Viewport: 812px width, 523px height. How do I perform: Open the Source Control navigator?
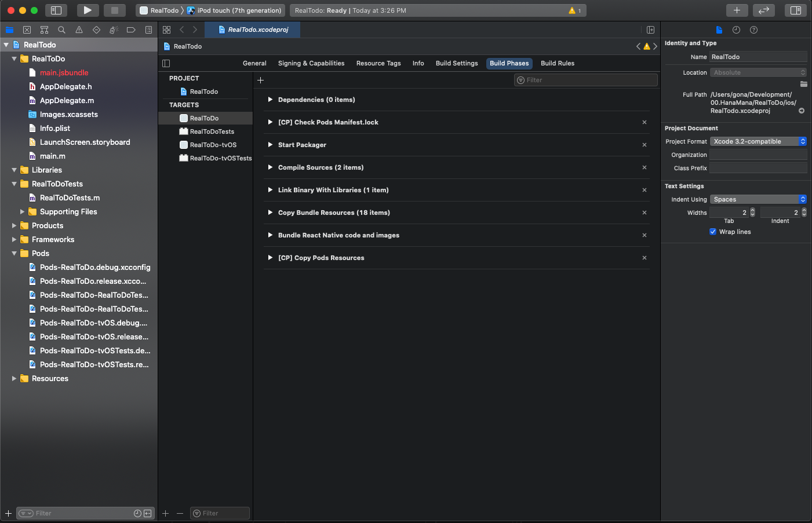pos(27,30)
